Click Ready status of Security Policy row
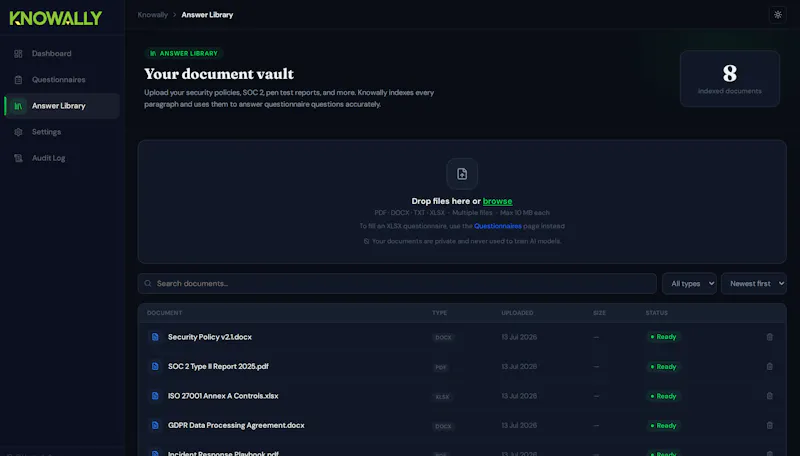Screen dimensions: 800x456 pyautogui.click(x=663, y=337)
